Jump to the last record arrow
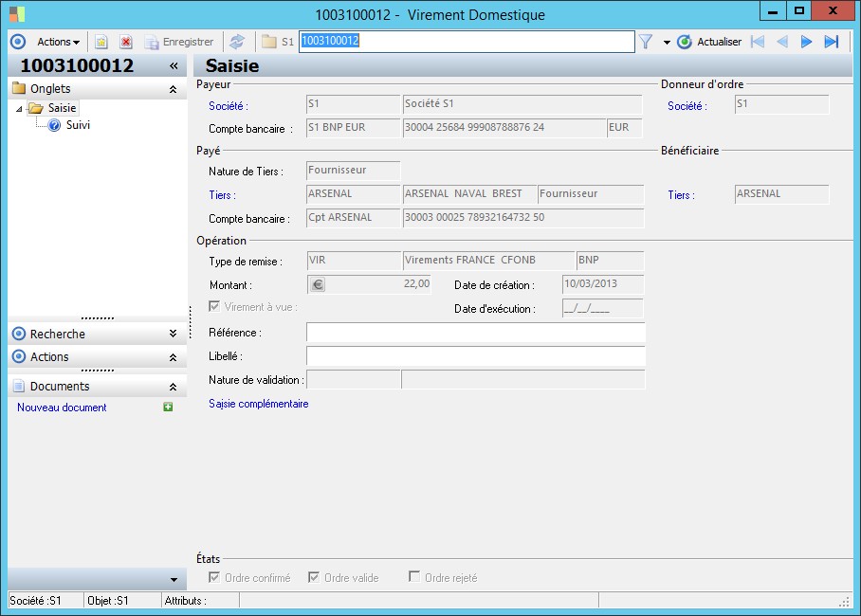The image size is (861, 616). (x=831, y=42)
